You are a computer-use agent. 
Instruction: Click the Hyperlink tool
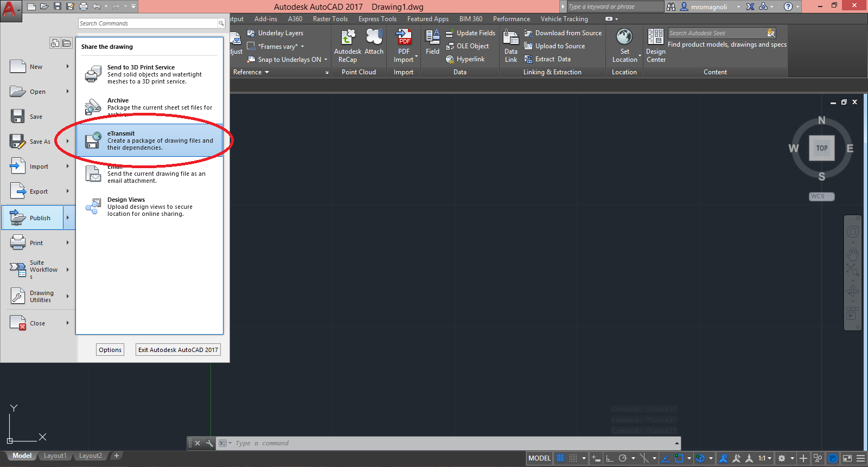[465, 59]
